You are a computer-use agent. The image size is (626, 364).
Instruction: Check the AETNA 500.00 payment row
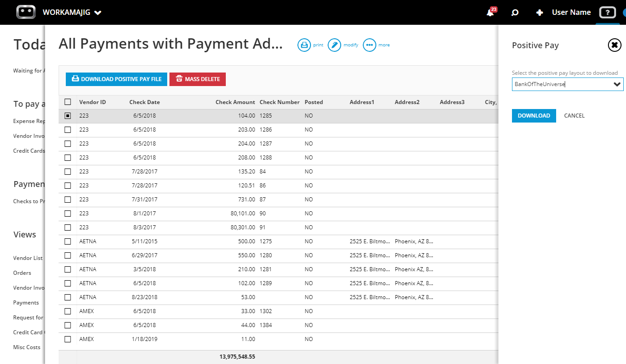point(68,241)
